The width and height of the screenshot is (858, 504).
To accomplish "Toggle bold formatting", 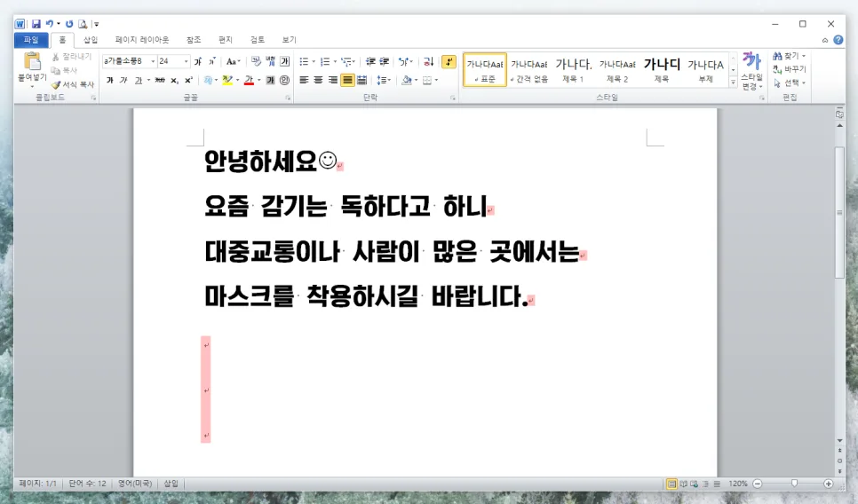I will [x=110, y=81].
